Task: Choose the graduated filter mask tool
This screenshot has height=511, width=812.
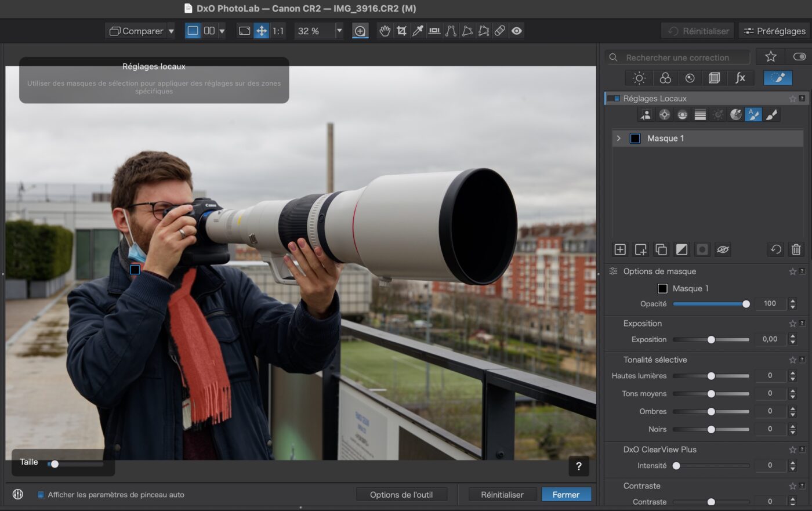Action: pos(700,115)
